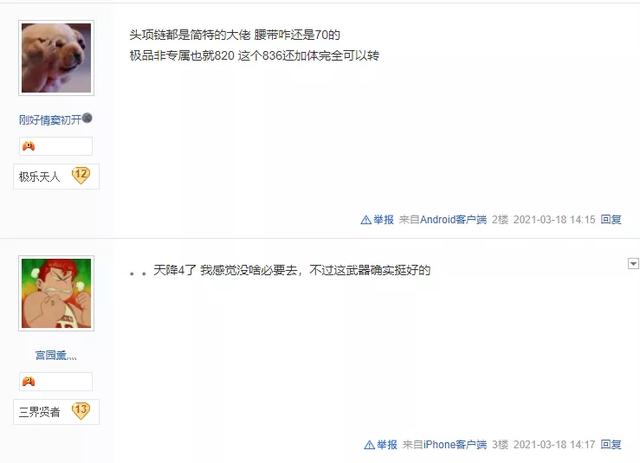Viewport: 640px width, 463px height.
Task: Open the iPhone客户端 link
Action: (455, 444)
